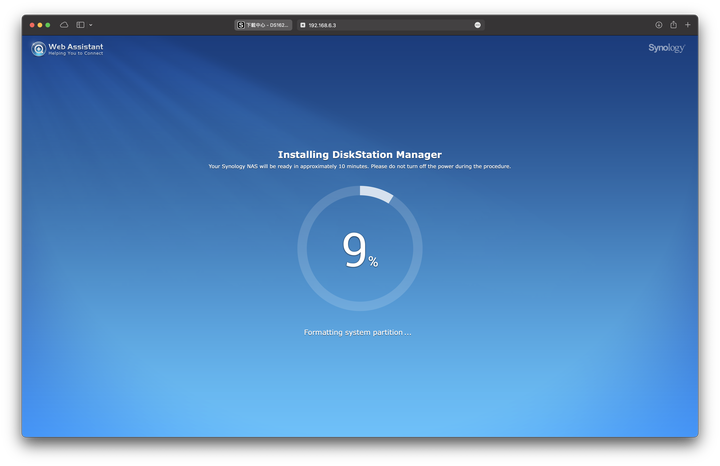Click the green fullscreen window button
This screenshot has height=466, width=720.
tap(48, 25)
